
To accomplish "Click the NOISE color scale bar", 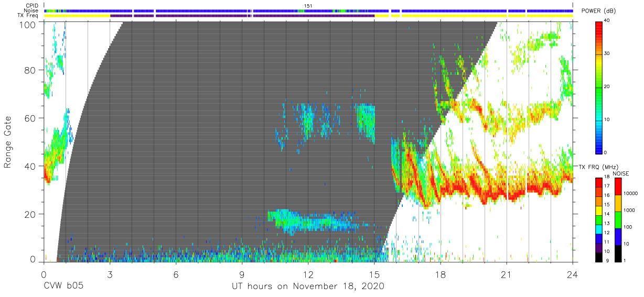I will pos(618,219).
